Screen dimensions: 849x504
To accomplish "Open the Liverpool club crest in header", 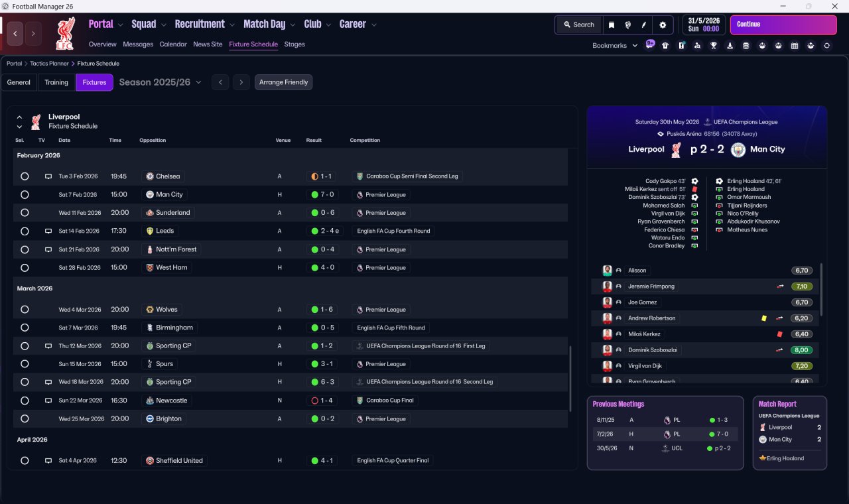I will [x=65, y=33].
